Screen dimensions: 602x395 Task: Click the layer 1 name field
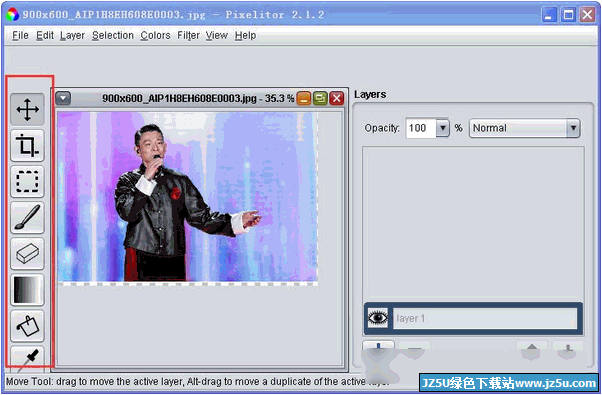coord(485,318)
